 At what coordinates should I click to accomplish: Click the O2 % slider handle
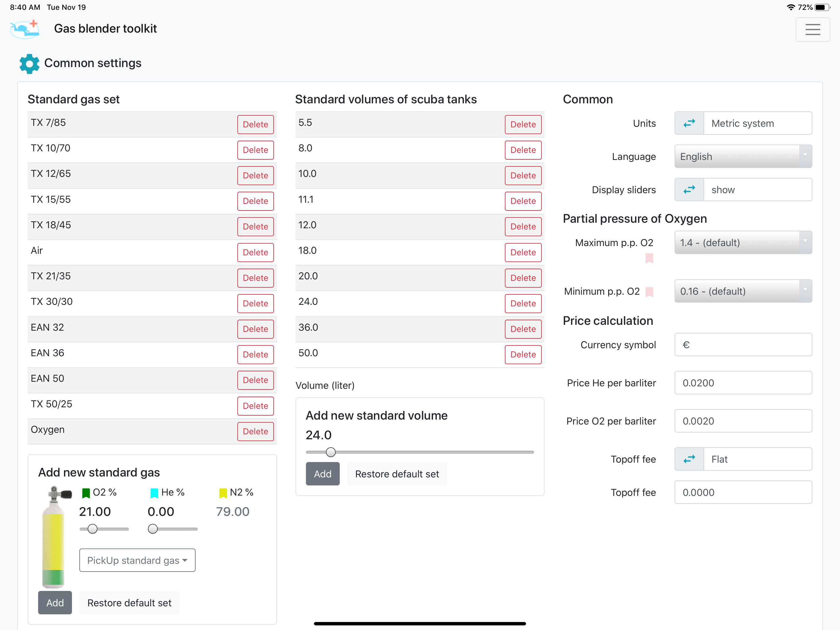tap(92, 529)
